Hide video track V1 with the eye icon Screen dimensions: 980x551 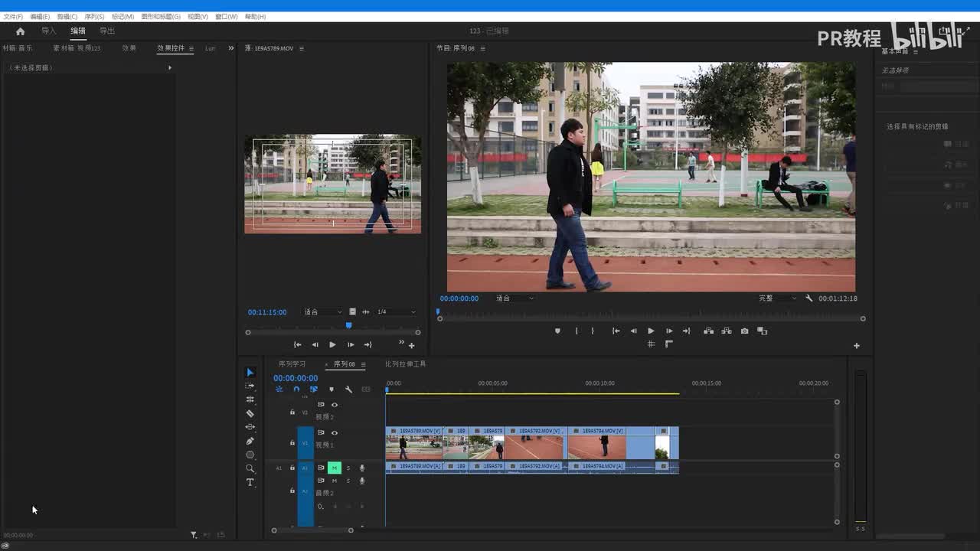coord(334,432)
